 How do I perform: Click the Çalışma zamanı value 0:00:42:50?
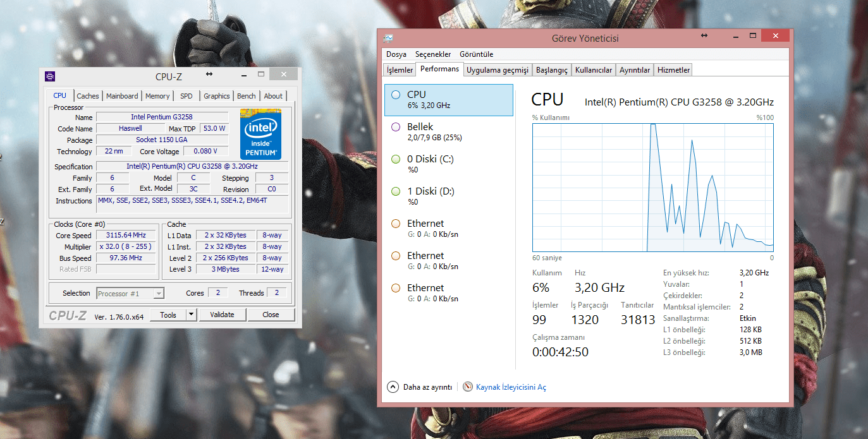(560, 352)
